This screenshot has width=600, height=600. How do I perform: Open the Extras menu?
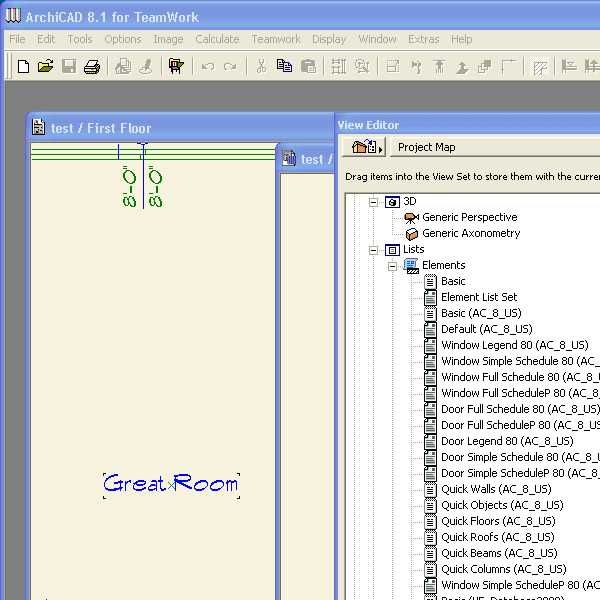point(423,39)
